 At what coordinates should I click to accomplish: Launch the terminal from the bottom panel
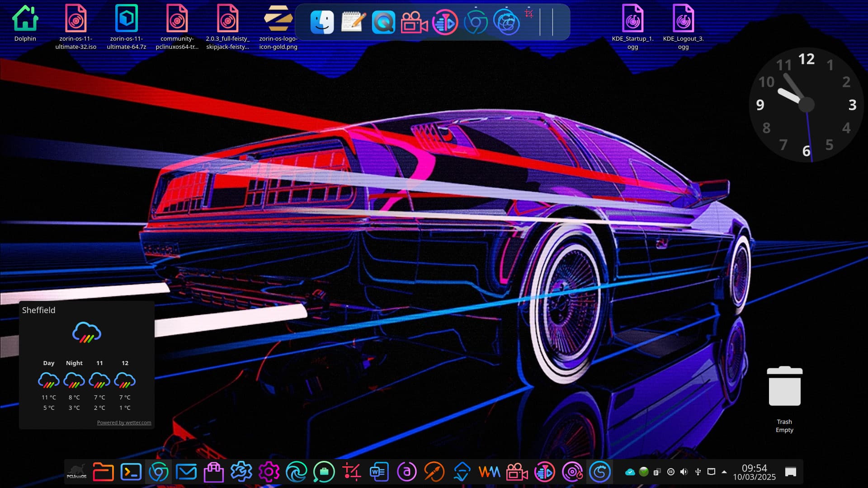pyautogui.click(x=131, y=472)
